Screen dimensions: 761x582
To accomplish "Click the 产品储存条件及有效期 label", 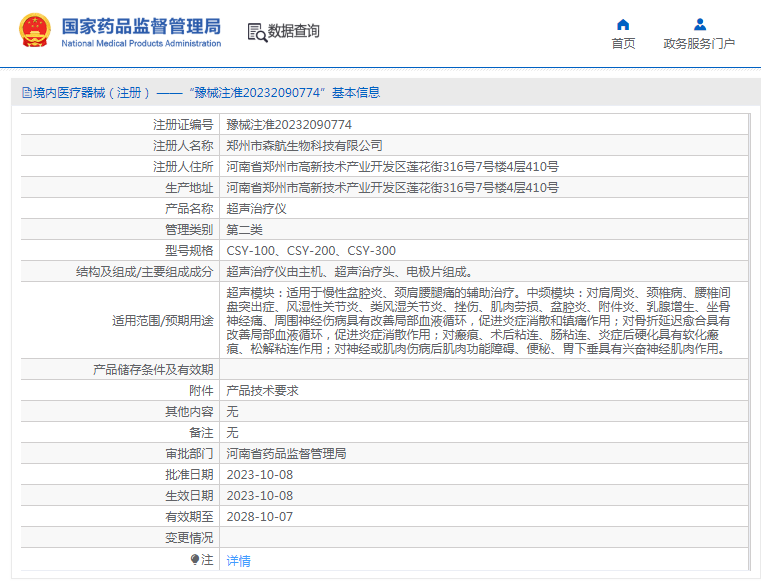I will [153, 370].
